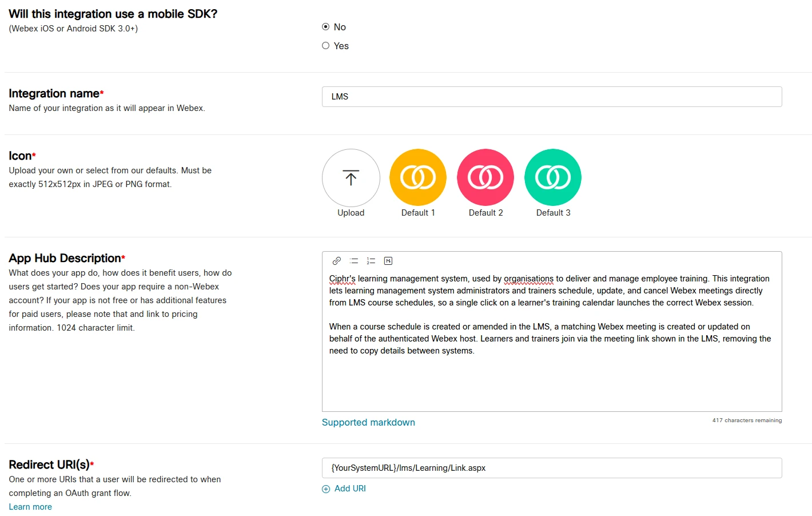
Task: Click the Integration name field containing LMS
Action: pos(552,97)
